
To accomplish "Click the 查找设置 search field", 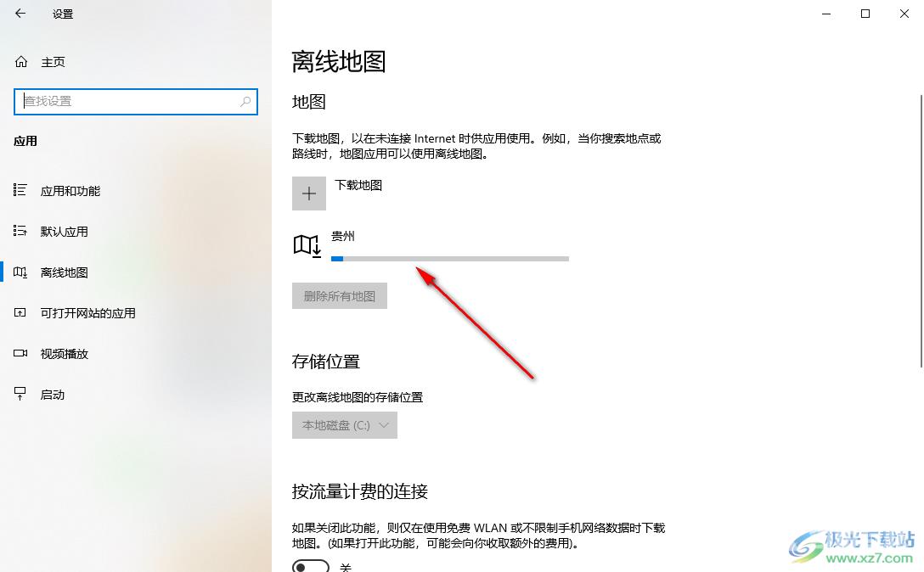I will pyautogui.click(x=136, y=101).
